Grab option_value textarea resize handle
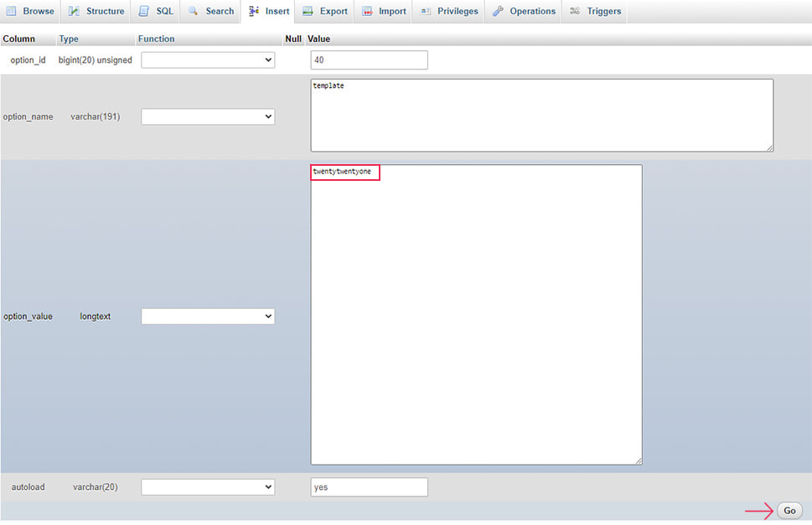The image size is (812, 525). (639, 461)
